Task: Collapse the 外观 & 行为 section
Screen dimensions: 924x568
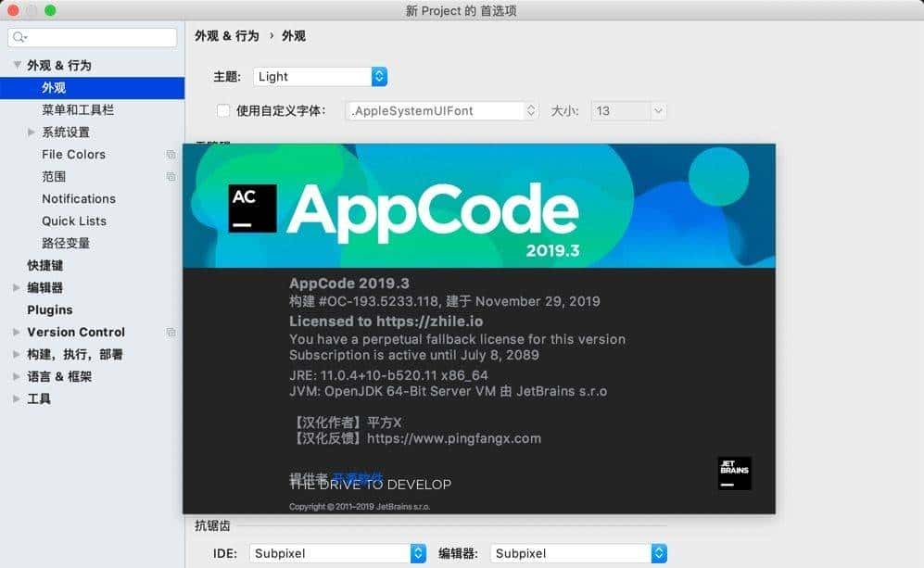Action: 18,65
